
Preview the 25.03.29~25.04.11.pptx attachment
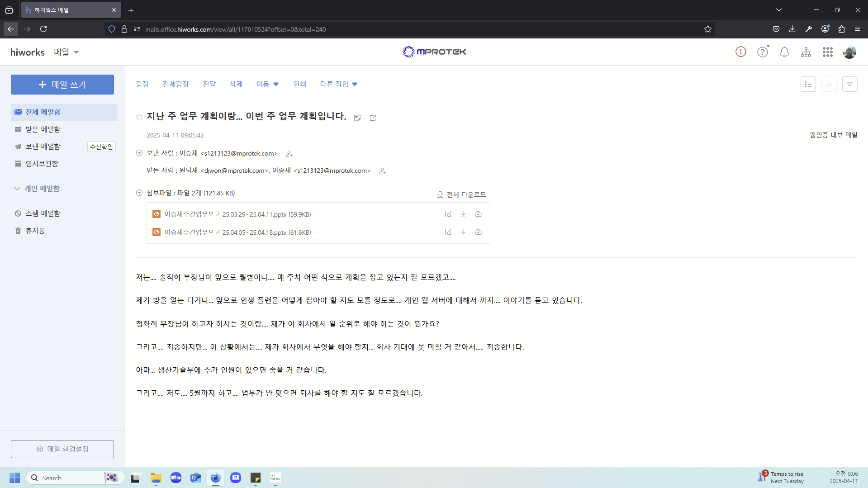tap(448, 214)
